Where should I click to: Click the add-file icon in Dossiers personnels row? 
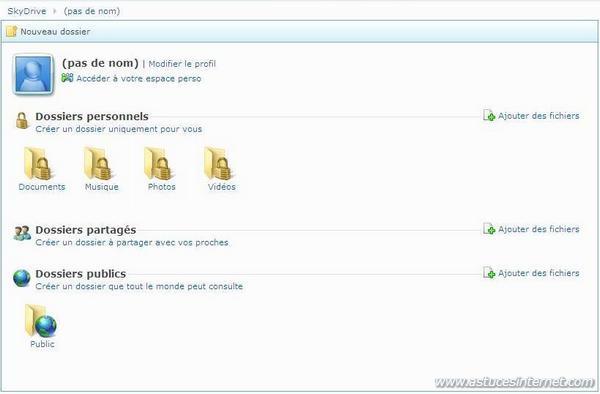pos(489,115)
